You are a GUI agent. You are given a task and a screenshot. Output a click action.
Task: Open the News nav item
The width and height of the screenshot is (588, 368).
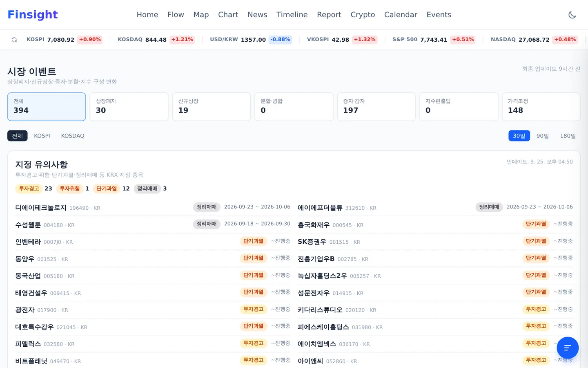coord(257,15)
